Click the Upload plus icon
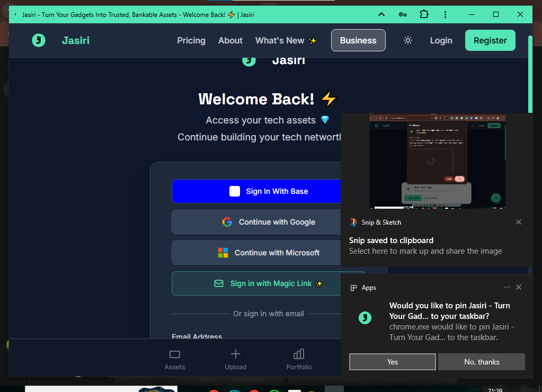542x392 pixels. 235,354
